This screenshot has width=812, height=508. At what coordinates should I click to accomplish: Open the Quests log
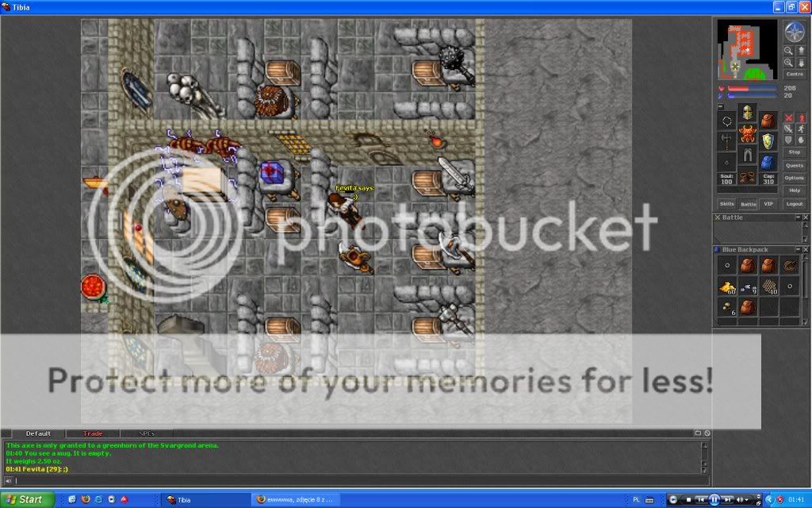[x=795, y=166]
